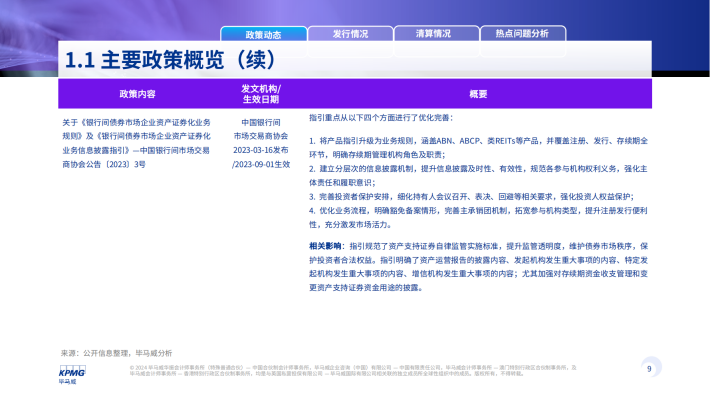The image size is (710, 399).
Task: Click the KPMG logo at the bottom
Action: (72, 374)
